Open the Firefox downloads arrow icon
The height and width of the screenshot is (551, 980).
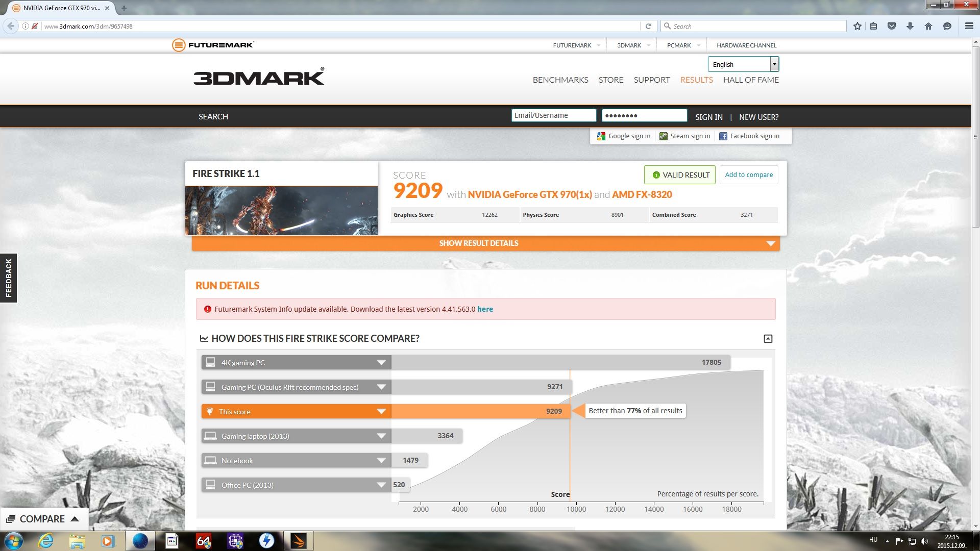(x=910, y=26)
